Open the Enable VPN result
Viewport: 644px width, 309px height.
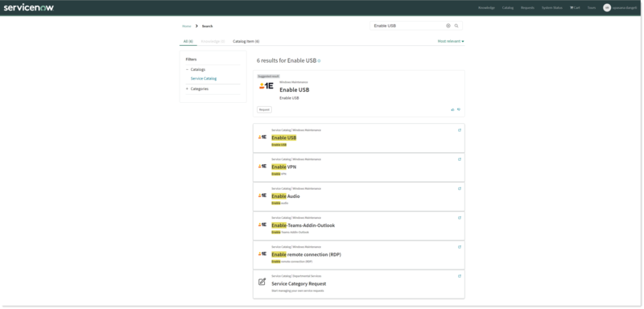coord(284,167)
